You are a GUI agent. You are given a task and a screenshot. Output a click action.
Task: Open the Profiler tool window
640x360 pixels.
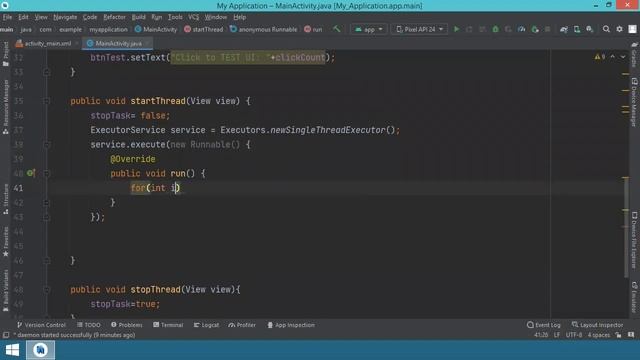pyautogui.click(x=242, y=325)
